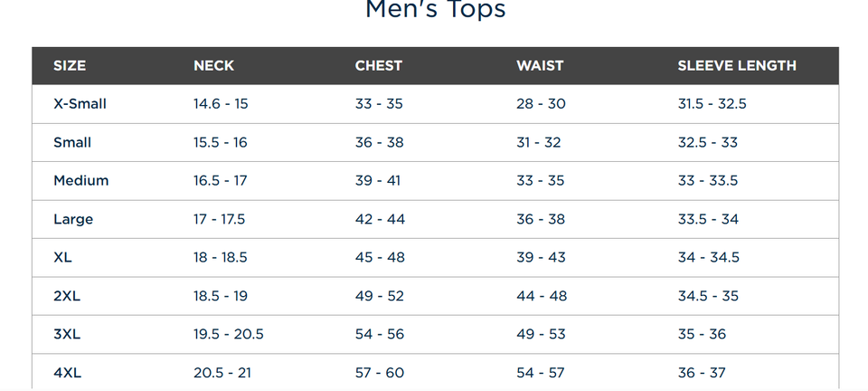This screenshot has width=868, height=391.
Task: Select the 4XL size row label
Action: [67, 373]
